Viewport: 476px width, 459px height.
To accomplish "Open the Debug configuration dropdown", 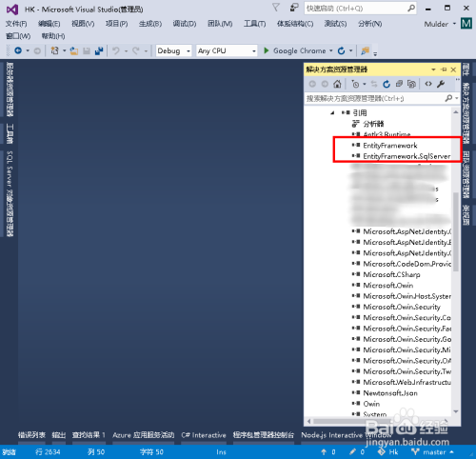I will (x=174, y=50).
